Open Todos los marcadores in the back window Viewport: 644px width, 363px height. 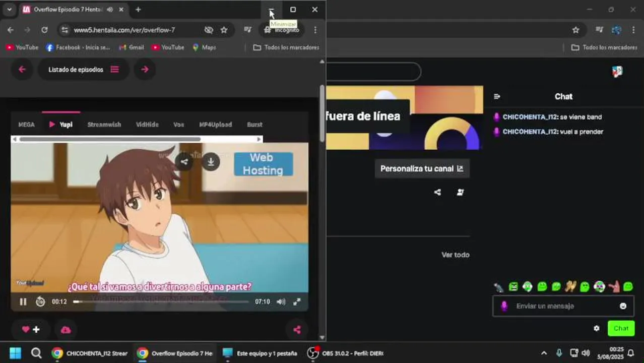(604, 47)
